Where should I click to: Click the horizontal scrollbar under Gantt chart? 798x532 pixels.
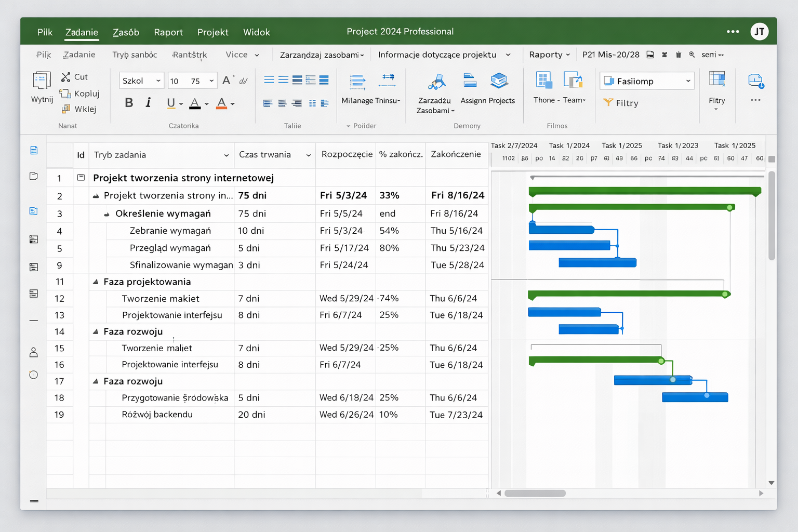[535, 493]
